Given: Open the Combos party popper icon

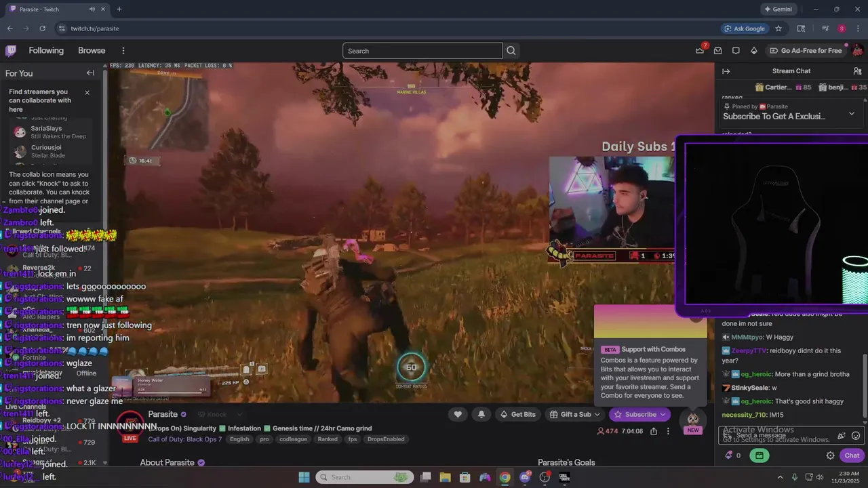Looking at the screenshot, I should (841, 436).
